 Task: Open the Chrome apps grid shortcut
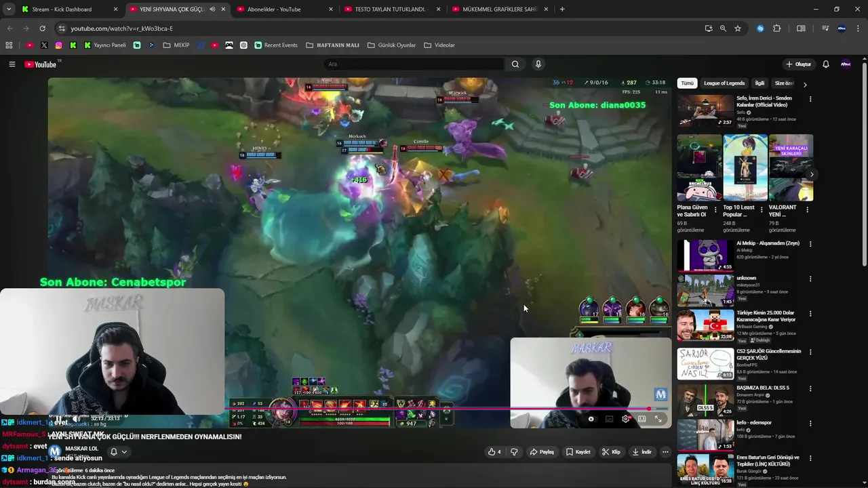9,45
